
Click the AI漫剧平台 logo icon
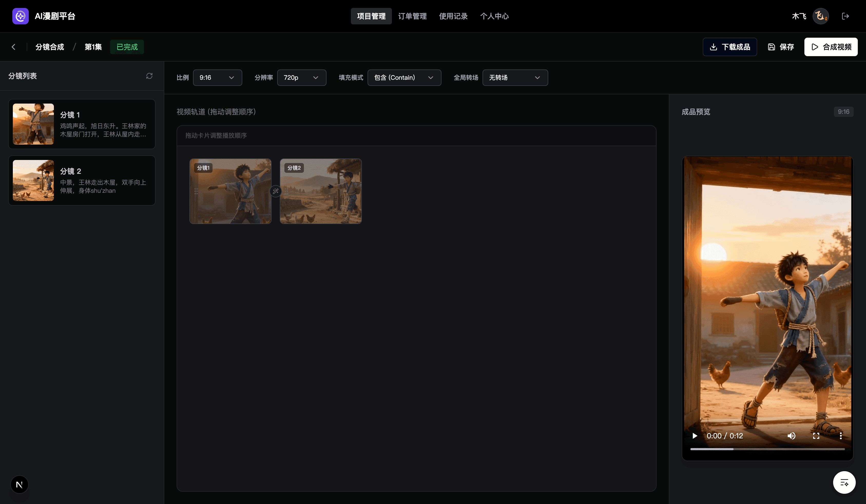point(20,16)
